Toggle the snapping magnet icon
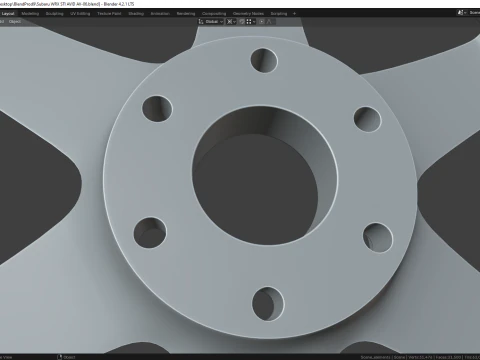 click(242, 22)
